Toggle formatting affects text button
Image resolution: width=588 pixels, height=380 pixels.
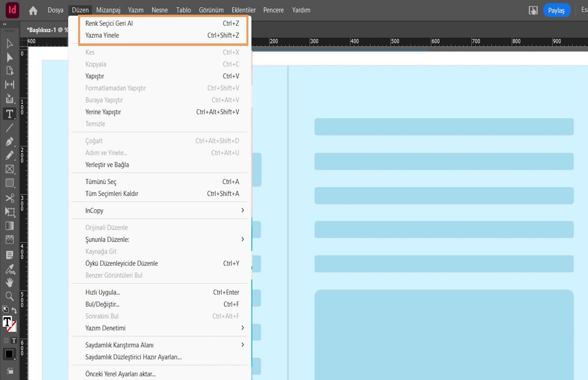coord(14,340)
